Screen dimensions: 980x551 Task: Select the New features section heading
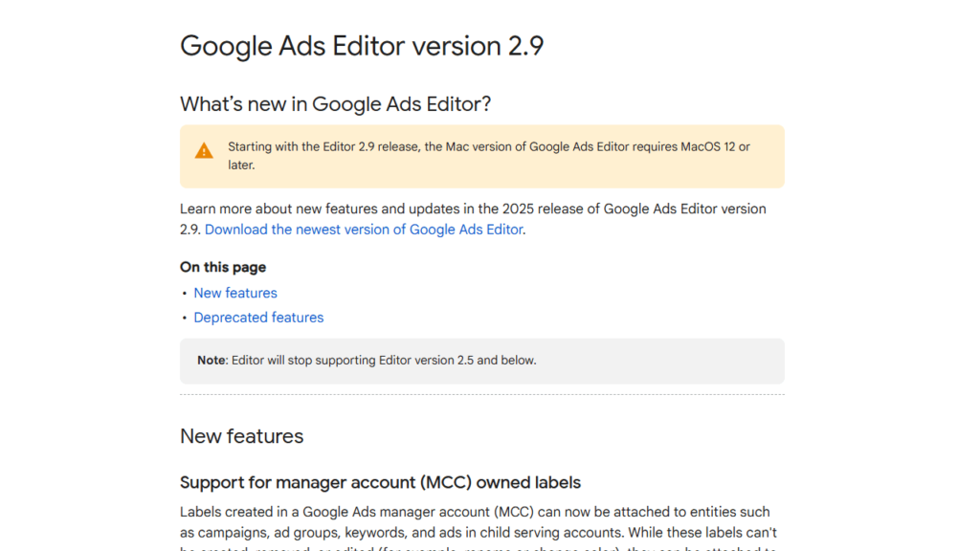pyautogui.click(x=241, y=436)
